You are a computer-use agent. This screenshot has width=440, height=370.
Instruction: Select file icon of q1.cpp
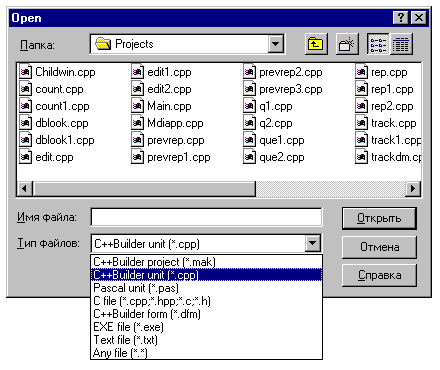[x=250, y=106]
